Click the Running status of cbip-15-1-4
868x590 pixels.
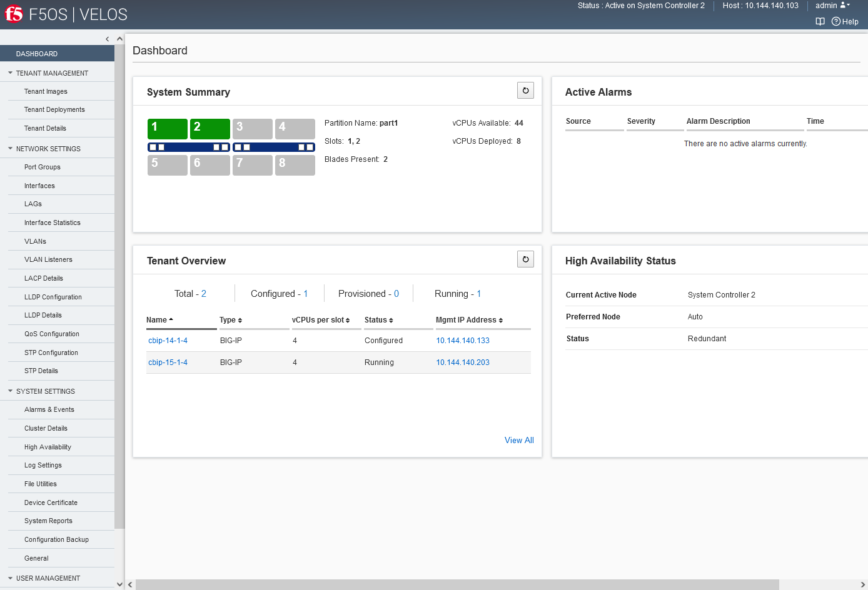click(x=379, y=362)
